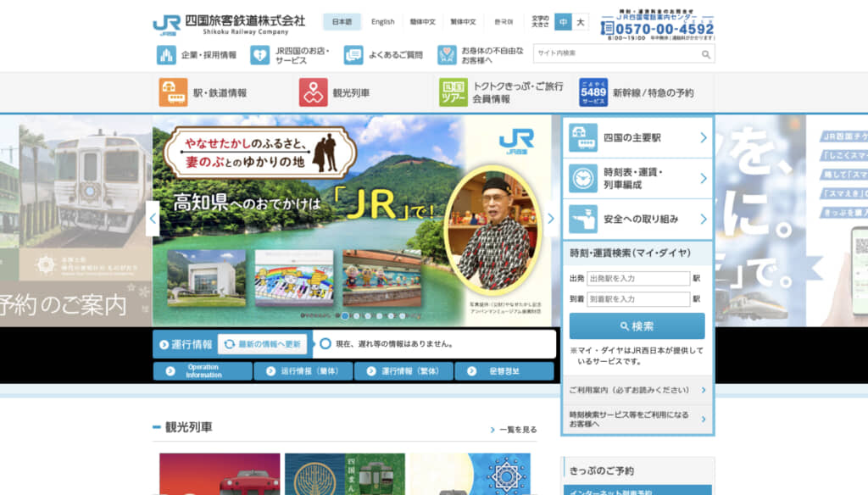Click the magnifier icon in site search

click(706, 54)
